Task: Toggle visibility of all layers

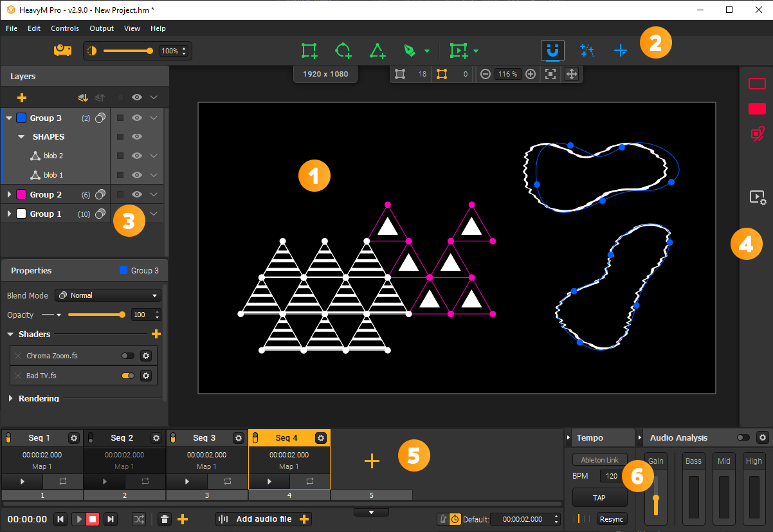Action: (x=137, y=98)
